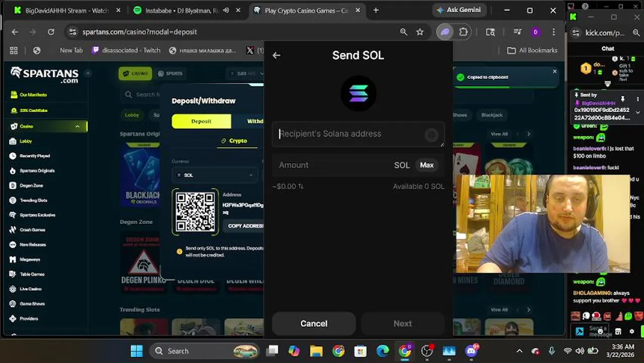
Task: Open Discord from the taskbar
Action: pos(472,351)
